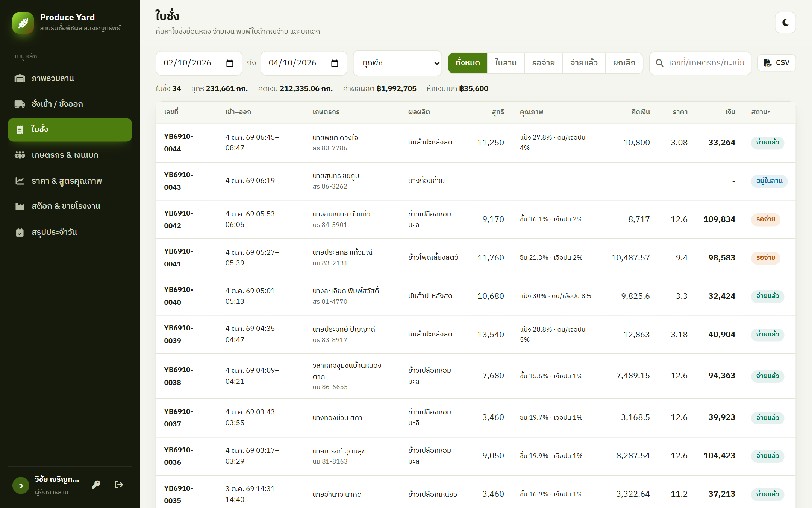Select the ทั้งหมด filter segment
Viewport: 812px width, 508px height.
[468, 63]
